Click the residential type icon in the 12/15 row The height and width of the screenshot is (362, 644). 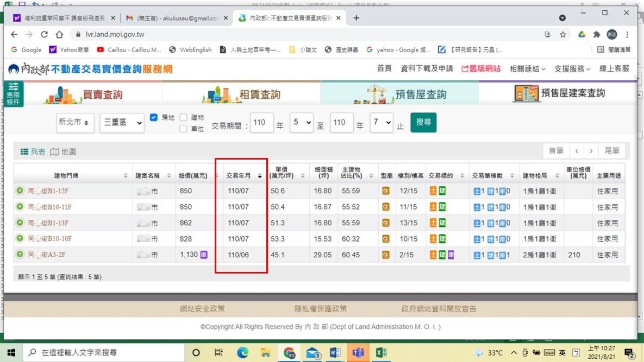pos(386,190)
